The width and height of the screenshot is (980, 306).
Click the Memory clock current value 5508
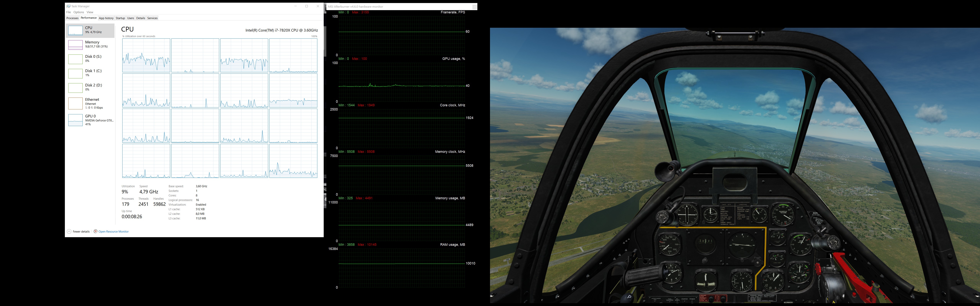click(470, 166)
